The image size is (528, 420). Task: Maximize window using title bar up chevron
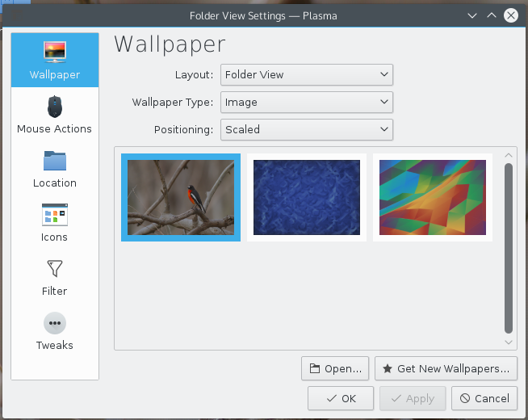click(492, 15)
